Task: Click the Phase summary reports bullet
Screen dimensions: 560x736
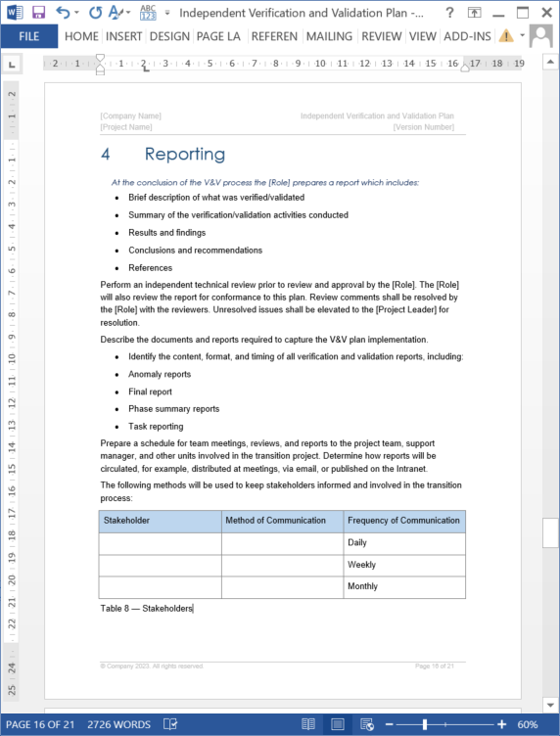Action: pos(173,409)
